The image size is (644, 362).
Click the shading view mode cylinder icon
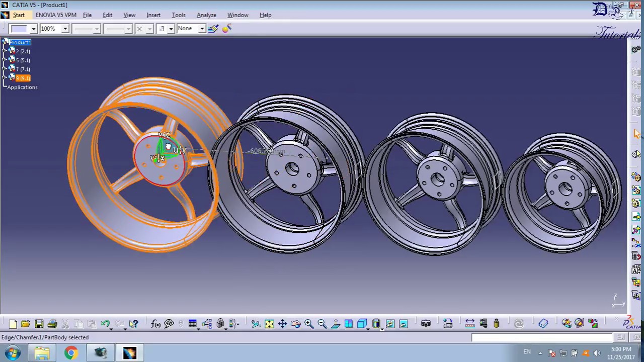376,324
